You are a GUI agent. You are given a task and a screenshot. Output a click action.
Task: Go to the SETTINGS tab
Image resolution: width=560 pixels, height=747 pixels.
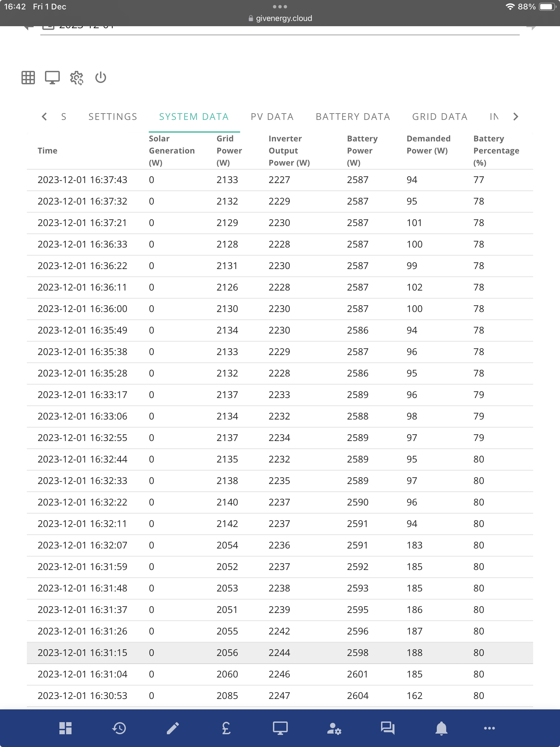(113, 117)
